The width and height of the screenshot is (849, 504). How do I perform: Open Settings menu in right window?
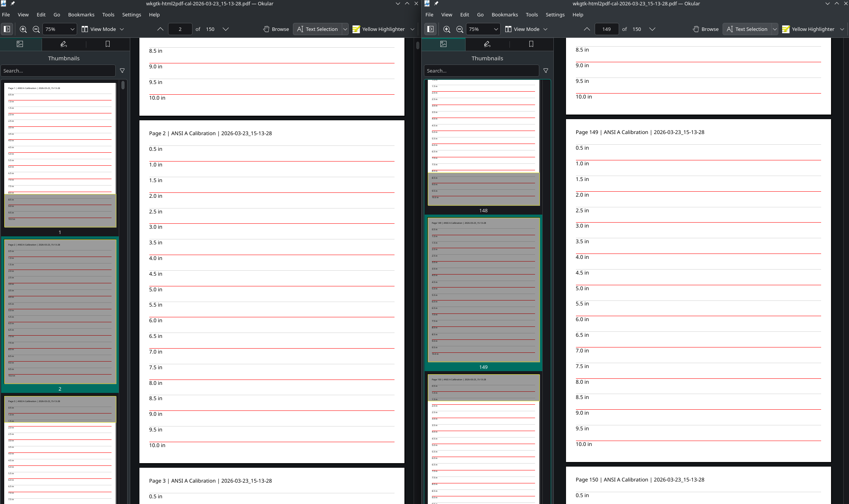pyautogui.click(x=555, y=15)
